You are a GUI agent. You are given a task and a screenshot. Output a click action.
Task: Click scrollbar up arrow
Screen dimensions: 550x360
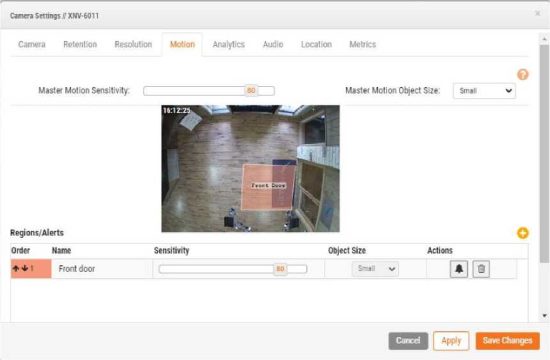tap(544, 39)
